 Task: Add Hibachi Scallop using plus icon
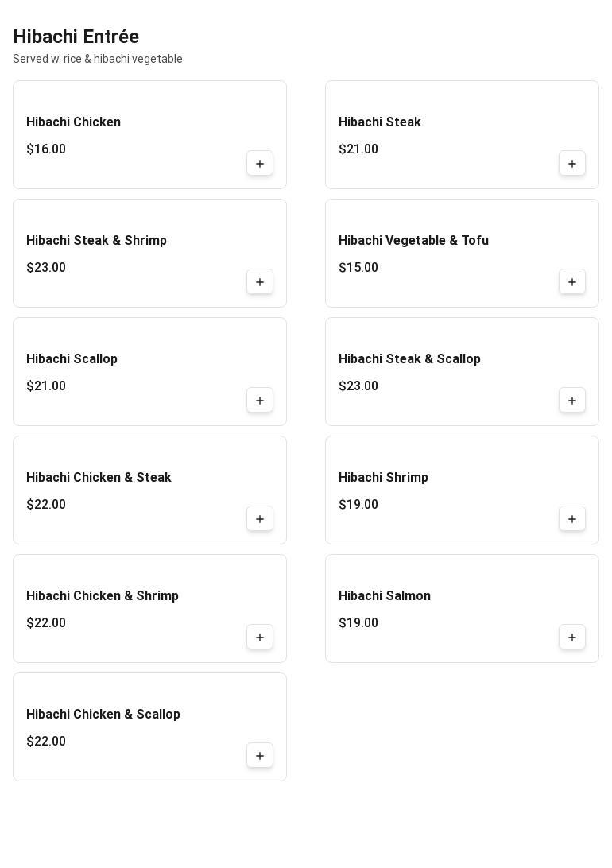click(x=260, y=401)
